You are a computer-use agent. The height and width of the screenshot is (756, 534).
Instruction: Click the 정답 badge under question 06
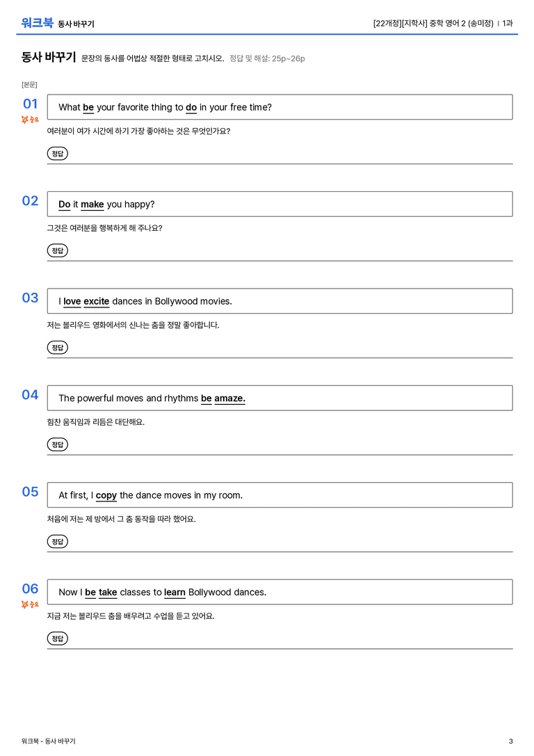(x=57, y=638)
